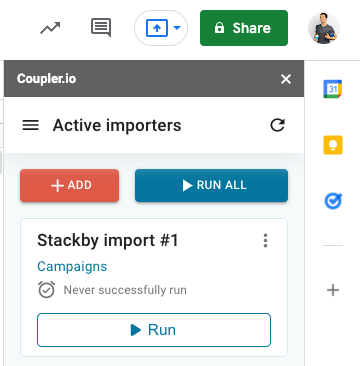The image size is (360, 366).
Task: Open the Google account profile avatar
Action: click(324, 28)
